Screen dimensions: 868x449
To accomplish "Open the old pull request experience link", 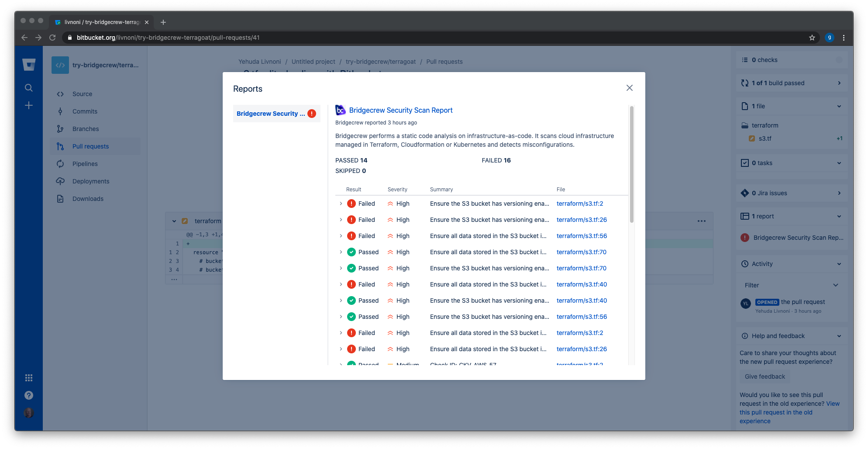I will click(789, 412).
